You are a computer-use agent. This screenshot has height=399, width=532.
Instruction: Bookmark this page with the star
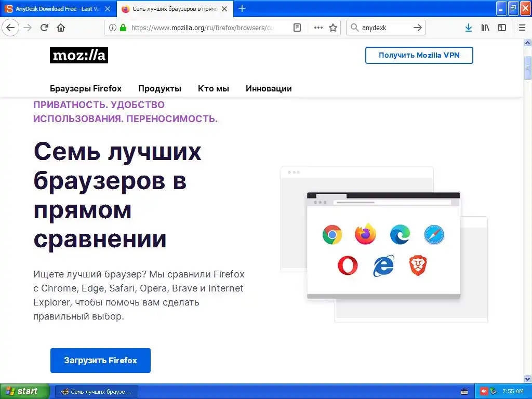[333, 28]
